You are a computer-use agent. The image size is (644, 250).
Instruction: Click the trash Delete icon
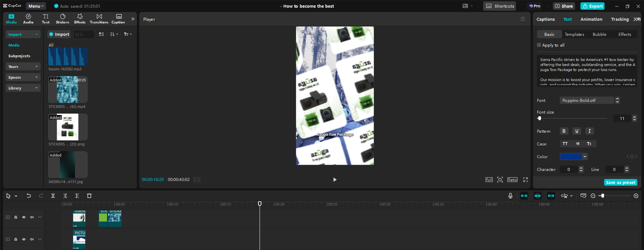click(89, 196)
